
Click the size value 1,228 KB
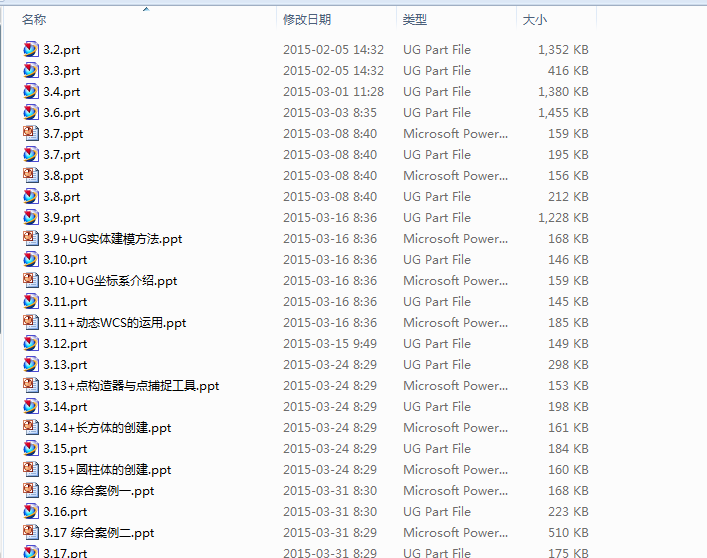point(563,218)
